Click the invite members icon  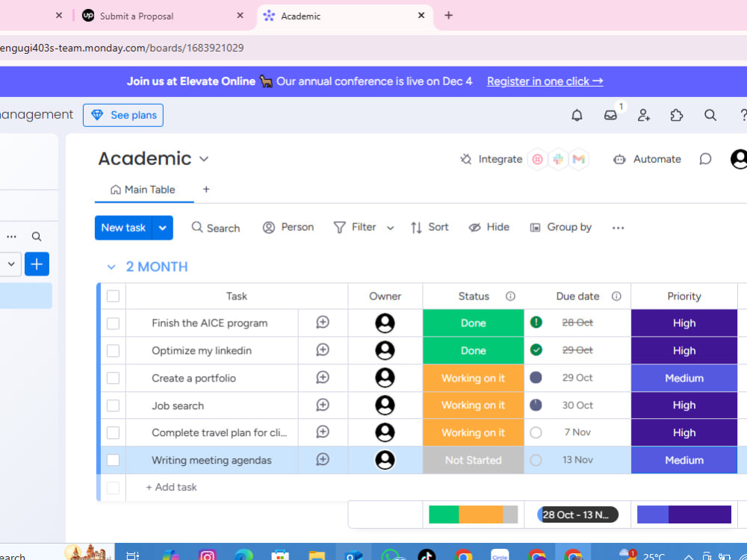click(x=644, y=115)
